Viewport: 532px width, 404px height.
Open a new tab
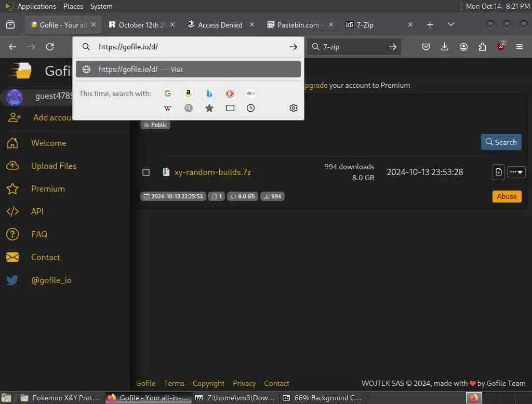(x=430, y=24)
